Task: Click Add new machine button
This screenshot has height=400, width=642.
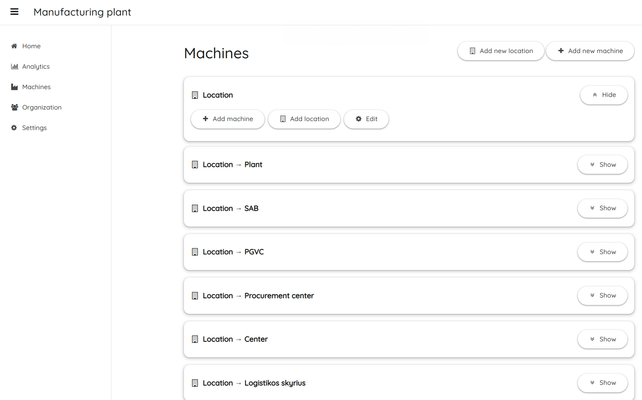Action: 590,51
